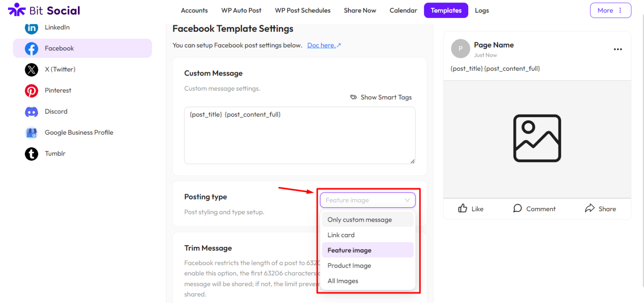Select LinkedIn template label

click(x=57, y=27)
